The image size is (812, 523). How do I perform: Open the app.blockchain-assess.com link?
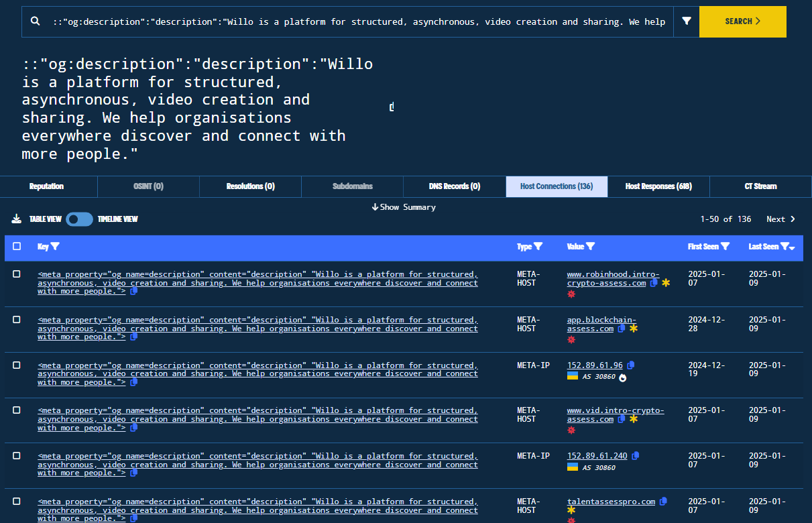tap(601, 325)
